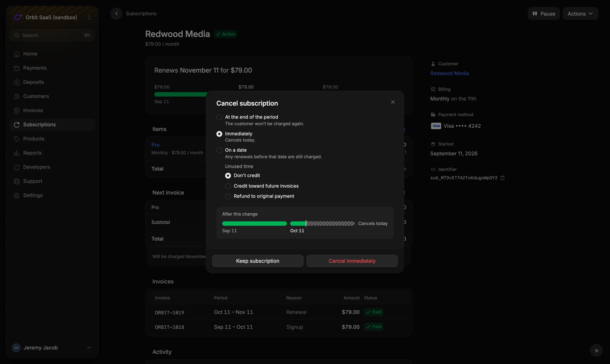This screenshot has width=610, height=364.
Task: Click the Visa card logo icon
Action: tap(436, 126)
